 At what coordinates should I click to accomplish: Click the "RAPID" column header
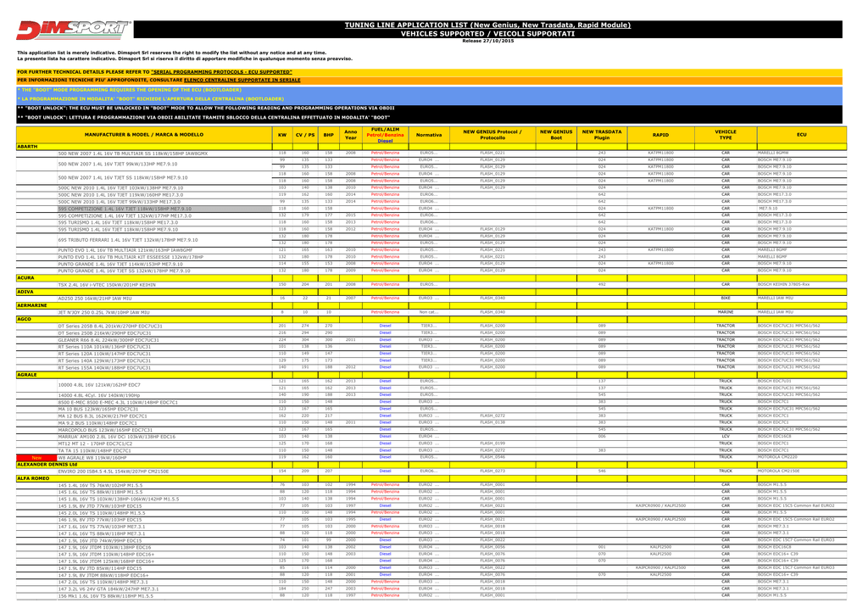coord(661,135)
